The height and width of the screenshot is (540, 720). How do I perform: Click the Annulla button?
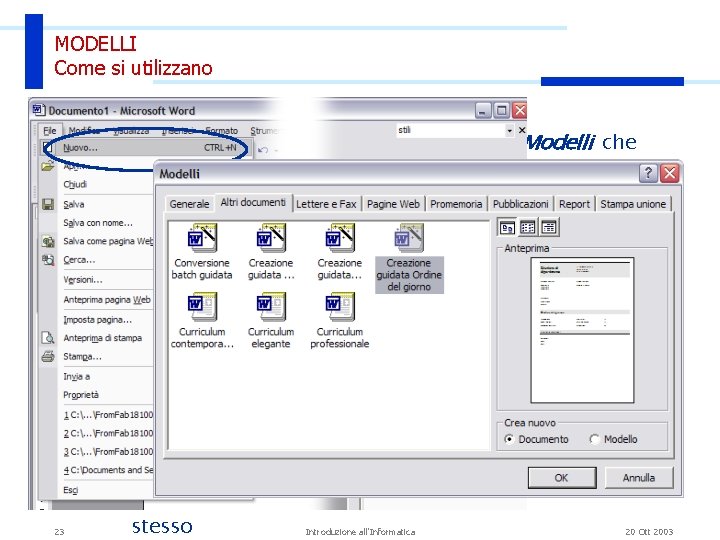click(639, 478)
